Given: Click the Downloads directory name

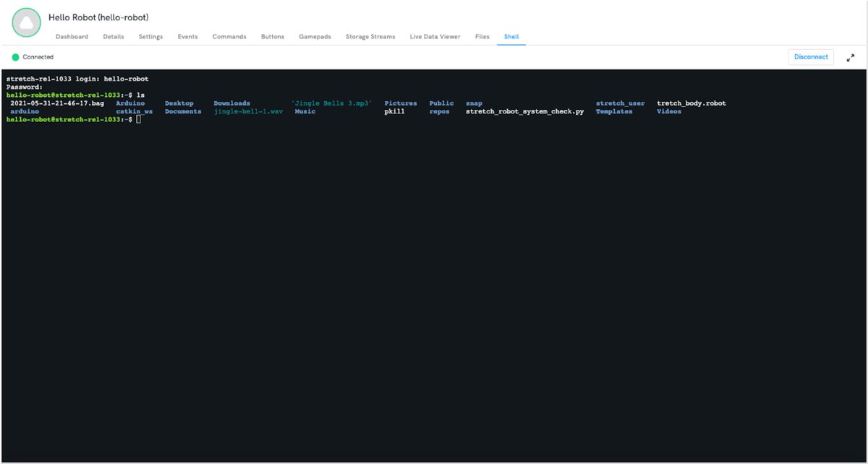Looking at the screenshot, I should click(x=231, y=103).
